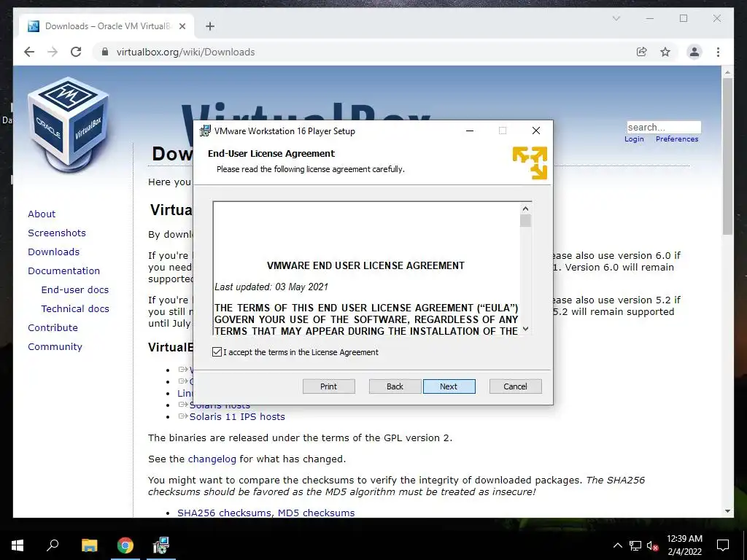Open Chrome tab search chevron
Image resolution: width=747 pixels, height=560 pixels.
pos(616,18)
